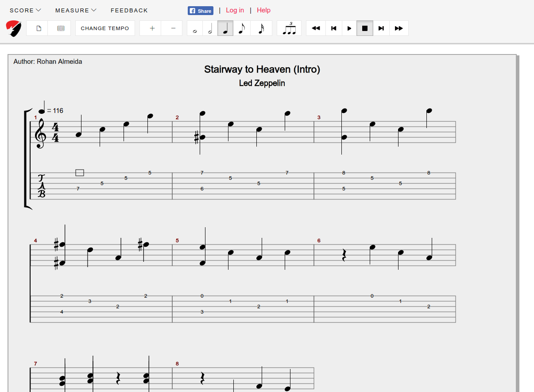Click the TAB clef label
534x392 pixels.
[x=41, y=186]
